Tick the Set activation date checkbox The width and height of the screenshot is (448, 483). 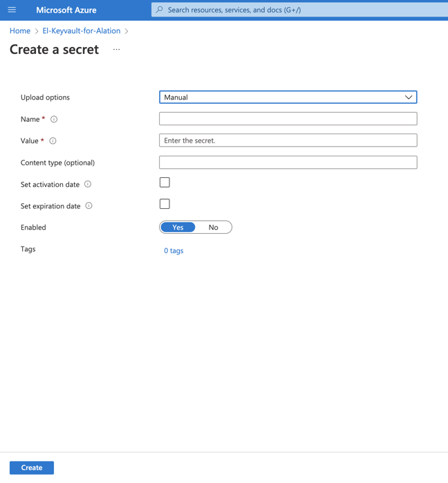click(165, 183)
